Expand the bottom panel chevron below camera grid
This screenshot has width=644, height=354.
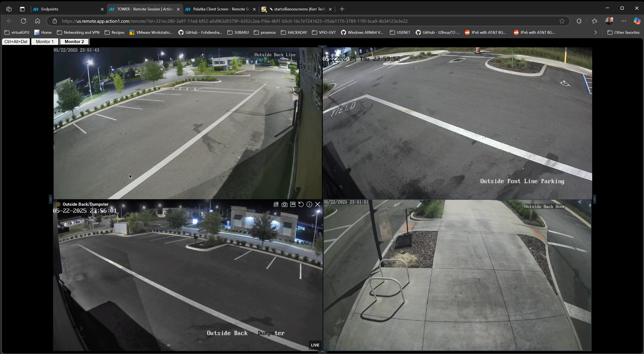323,351
